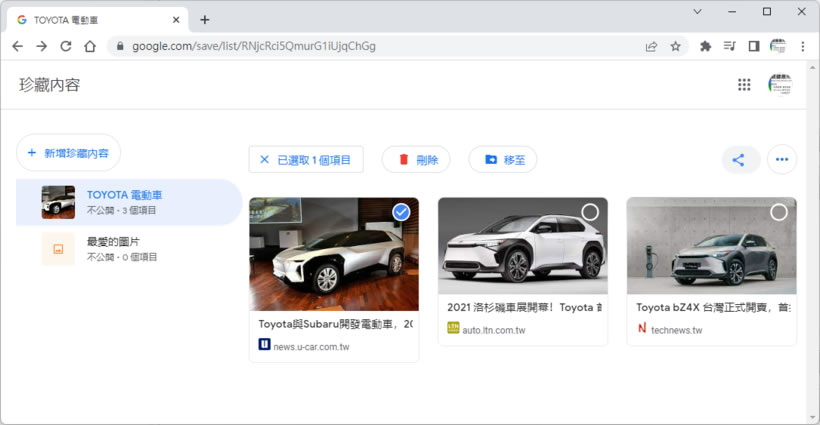The height and width of the screenshot is (425, 820).
Task: Switch to the TOYOTA 電動車 browser tab
Action: point(97,20)
